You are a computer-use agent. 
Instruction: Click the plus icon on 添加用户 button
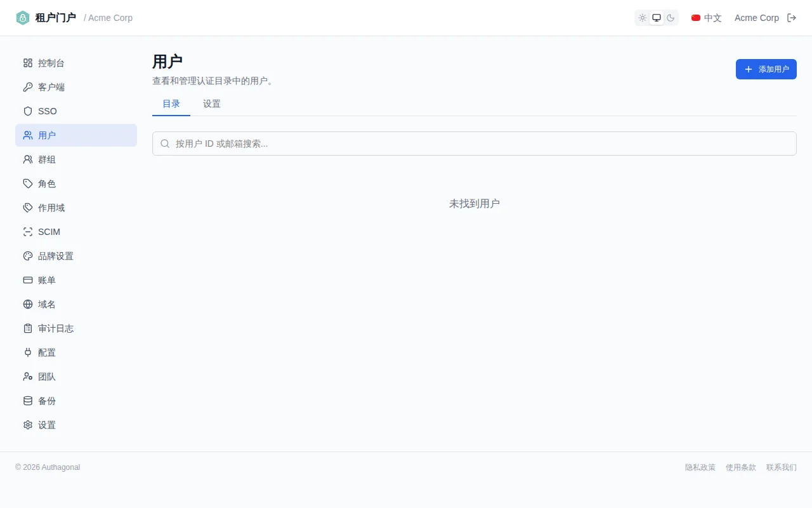(x=749, y=69)
